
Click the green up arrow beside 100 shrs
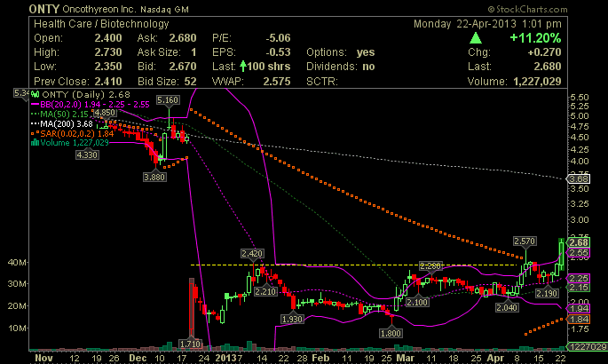tap(243, 67)
